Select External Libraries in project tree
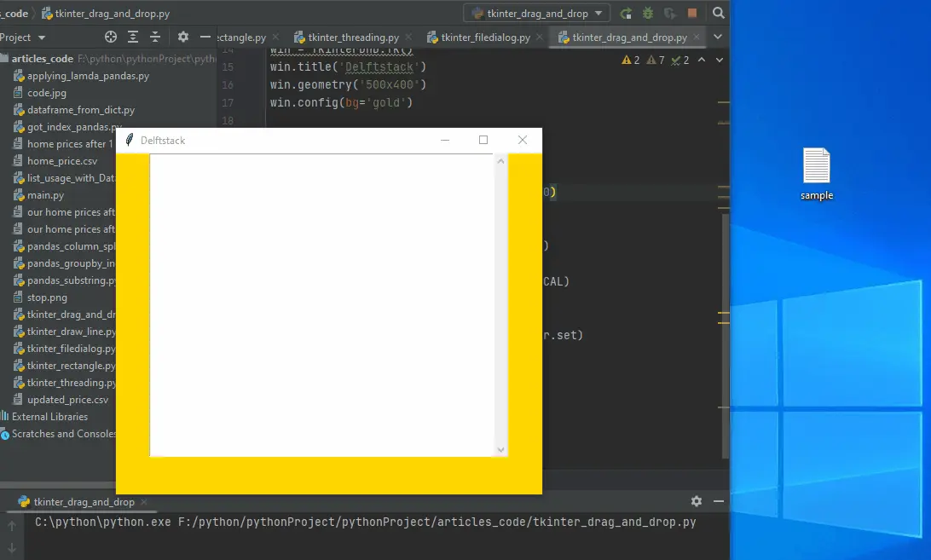This screenshot has height=560, width=931. coord(49,417)
